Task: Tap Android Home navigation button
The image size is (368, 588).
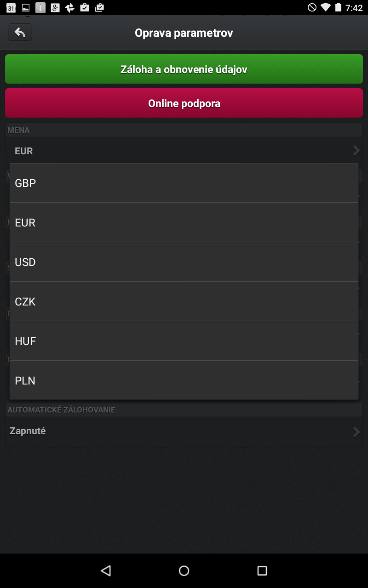Action: [x=184, y=571]
